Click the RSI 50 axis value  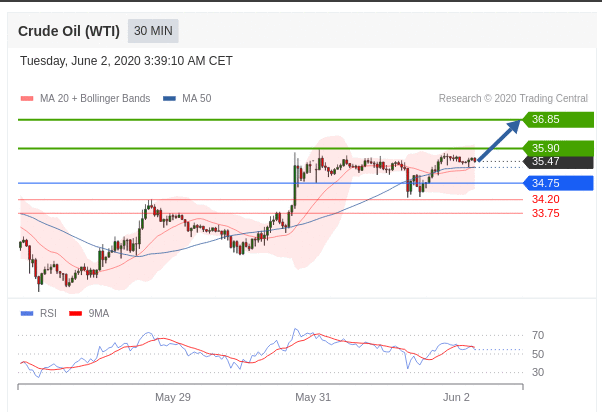click(x=538, y=354)
